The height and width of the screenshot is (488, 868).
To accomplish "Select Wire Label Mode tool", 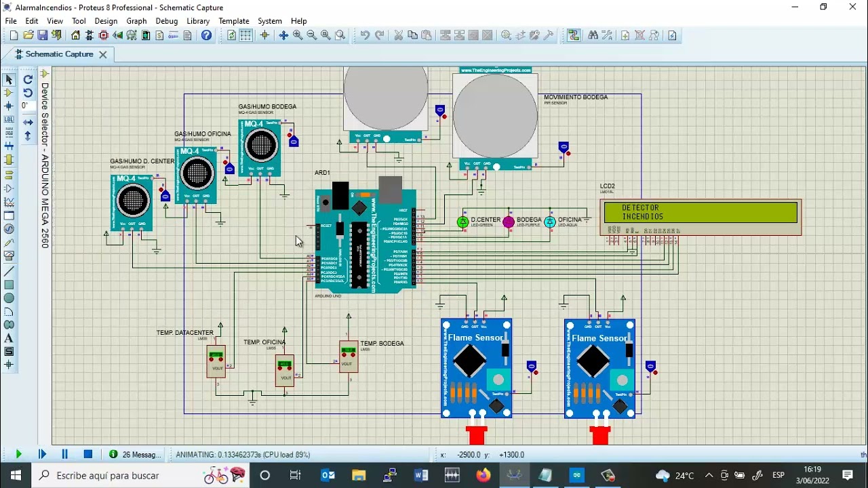I will point(9,119).
